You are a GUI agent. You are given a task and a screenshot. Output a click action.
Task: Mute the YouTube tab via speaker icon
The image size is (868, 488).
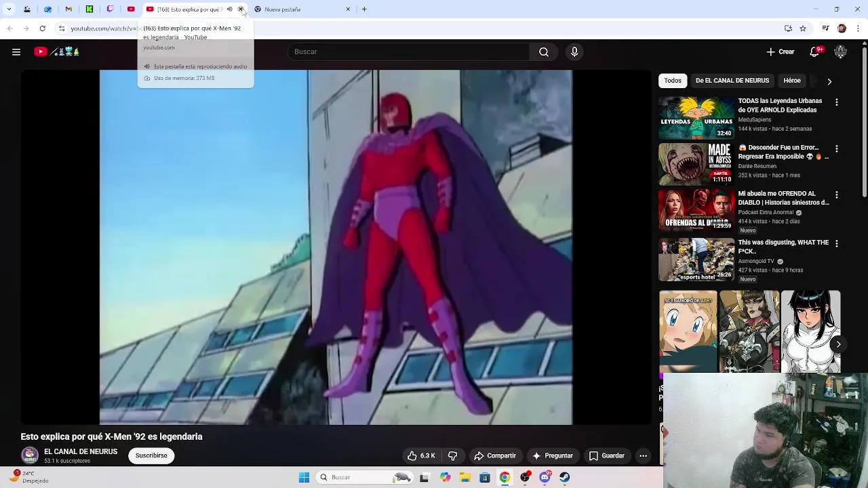[229, 9]
